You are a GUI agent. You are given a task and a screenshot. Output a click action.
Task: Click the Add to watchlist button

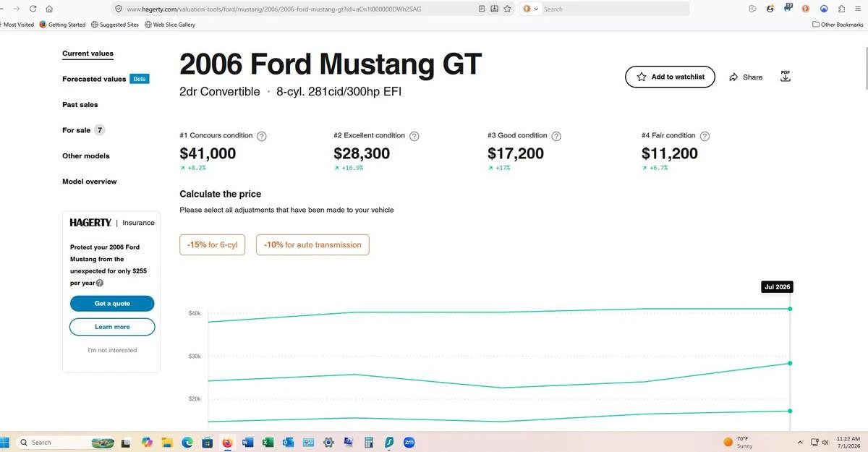670,77
